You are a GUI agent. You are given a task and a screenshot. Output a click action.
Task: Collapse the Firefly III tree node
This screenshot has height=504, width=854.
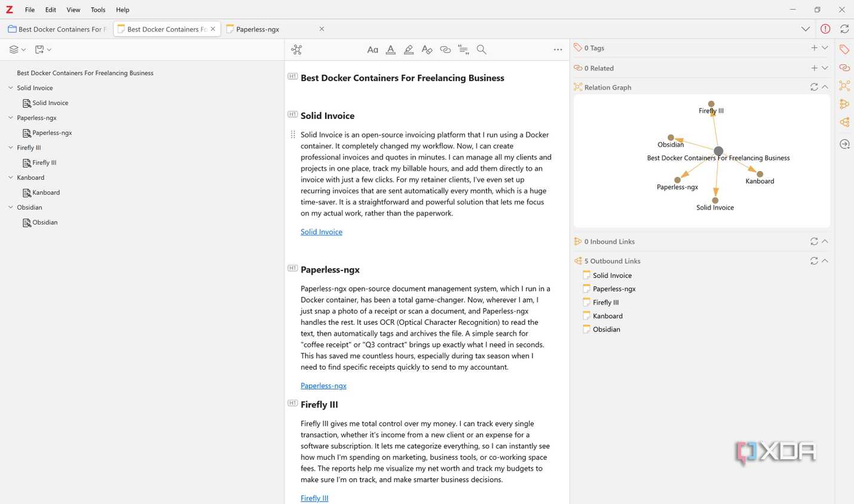click(x=10, y=147)
